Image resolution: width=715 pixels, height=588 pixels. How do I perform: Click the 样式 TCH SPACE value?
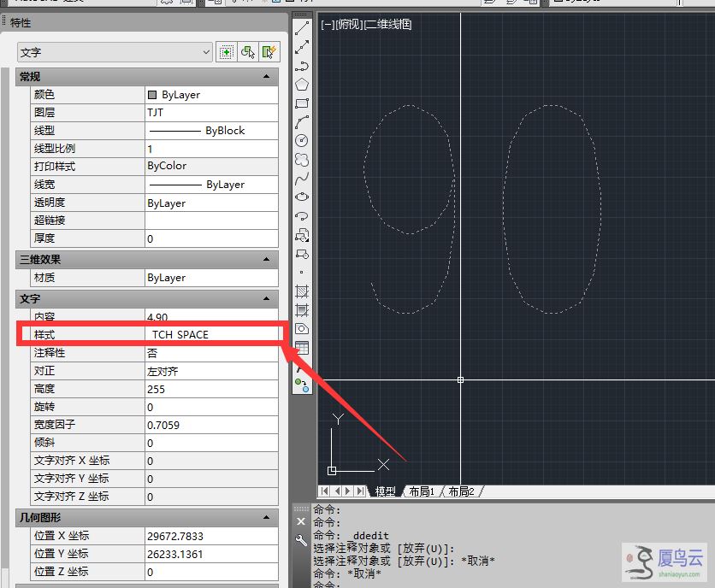(x=211, y=334)
